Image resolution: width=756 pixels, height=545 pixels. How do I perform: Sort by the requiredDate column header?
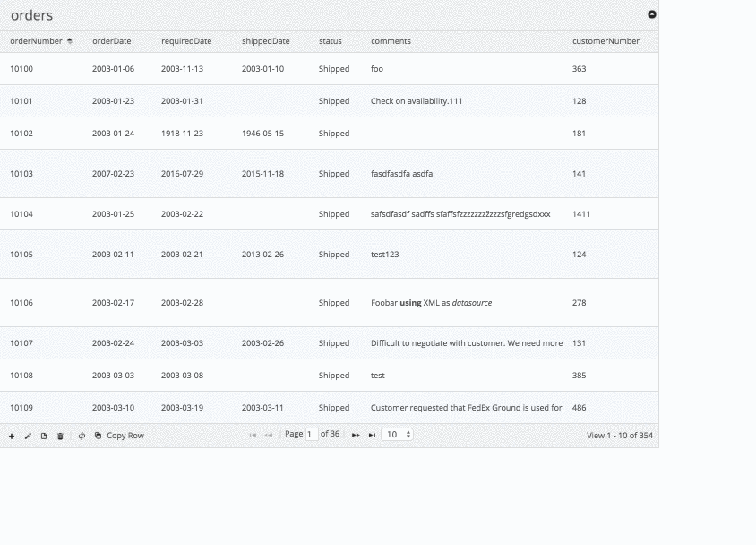[186, 41]
